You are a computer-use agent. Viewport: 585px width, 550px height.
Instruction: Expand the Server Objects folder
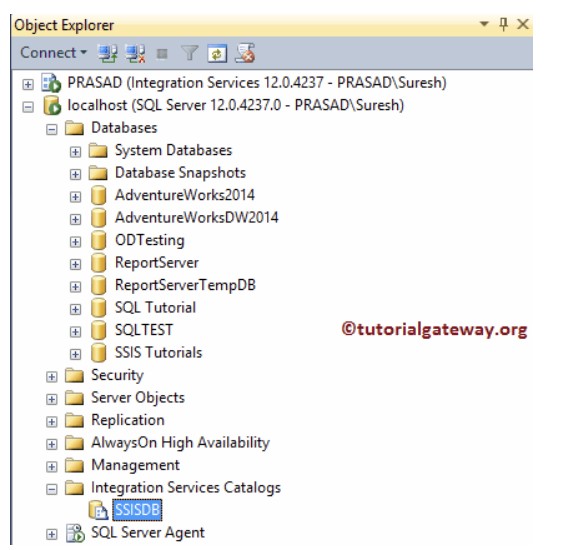click(51, 399)
